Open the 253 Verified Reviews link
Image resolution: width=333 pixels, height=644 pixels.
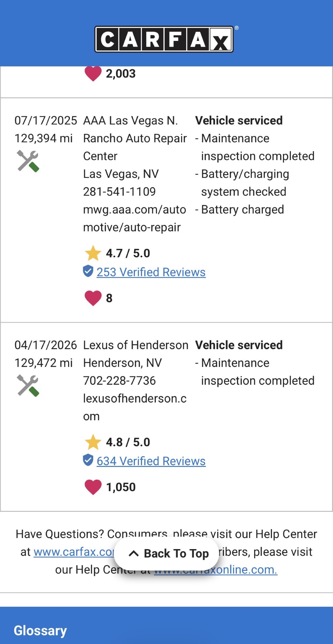(151, 272)
